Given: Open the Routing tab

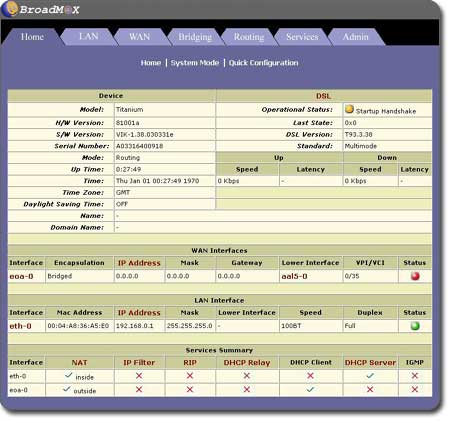Looking at the screenshot, I should click(x=249, y=37).
